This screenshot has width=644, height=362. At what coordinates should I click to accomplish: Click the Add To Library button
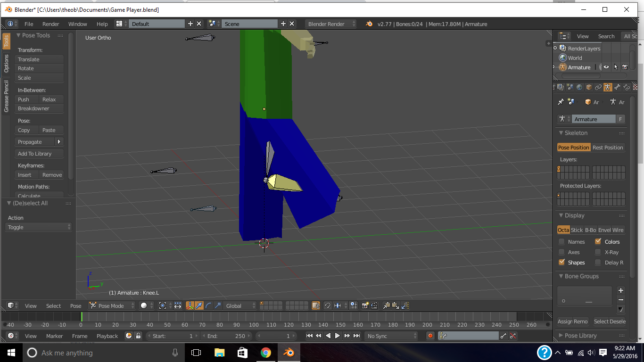click(x=39, y=154)
